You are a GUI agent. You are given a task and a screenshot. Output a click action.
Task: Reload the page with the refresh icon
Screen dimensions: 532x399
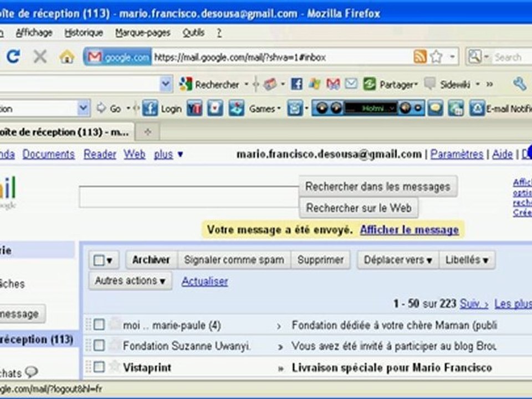click(x=13, y=57)
